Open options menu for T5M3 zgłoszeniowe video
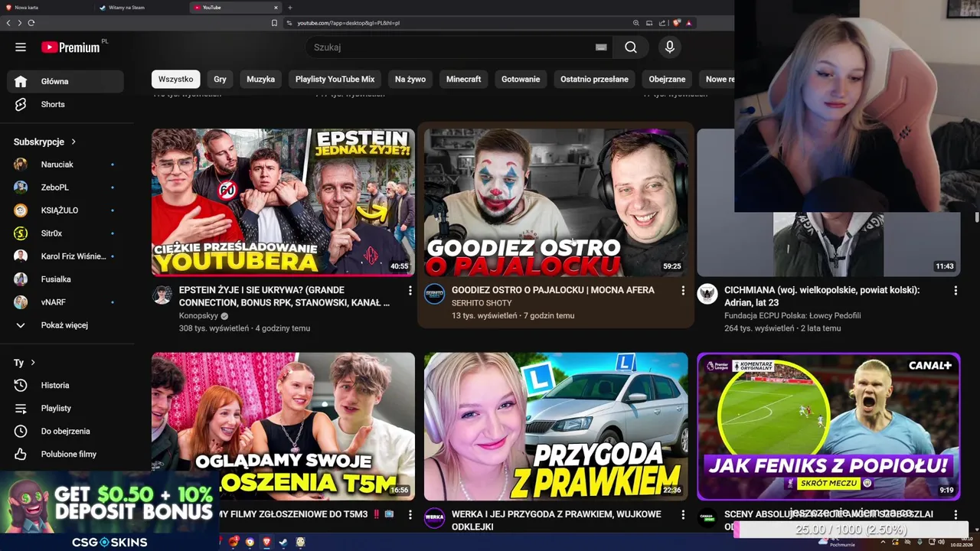This screenshot has width=980, height=551. click(410, 515)
